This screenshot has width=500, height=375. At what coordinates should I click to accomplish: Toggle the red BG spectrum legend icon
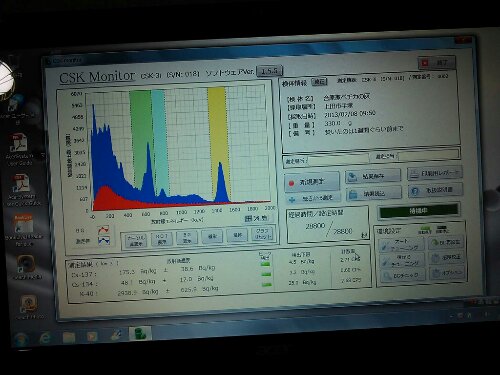[x=104, y=230]
